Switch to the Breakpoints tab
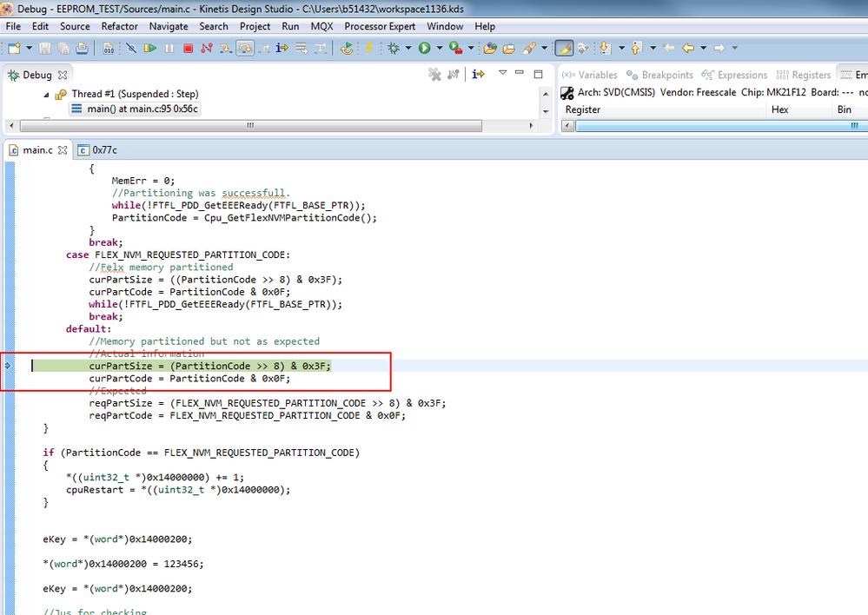Screen dimensions: 868x615 [659, 75]
